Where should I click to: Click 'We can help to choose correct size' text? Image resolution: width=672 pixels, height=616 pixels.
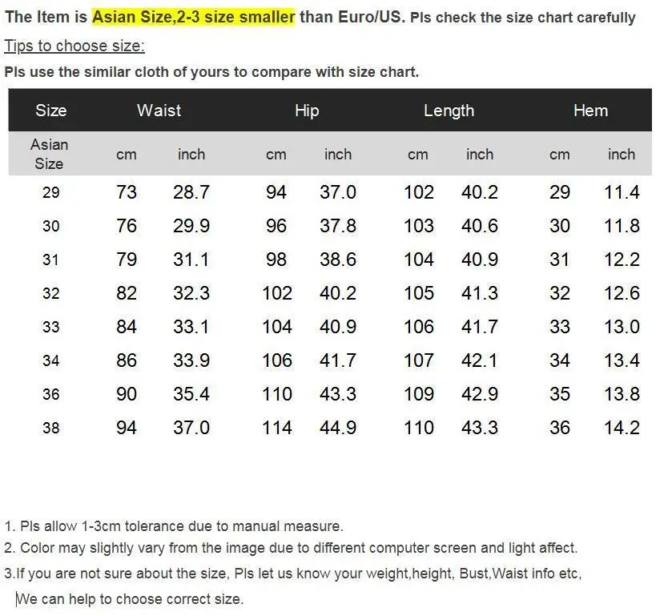[x=130, y=599]
